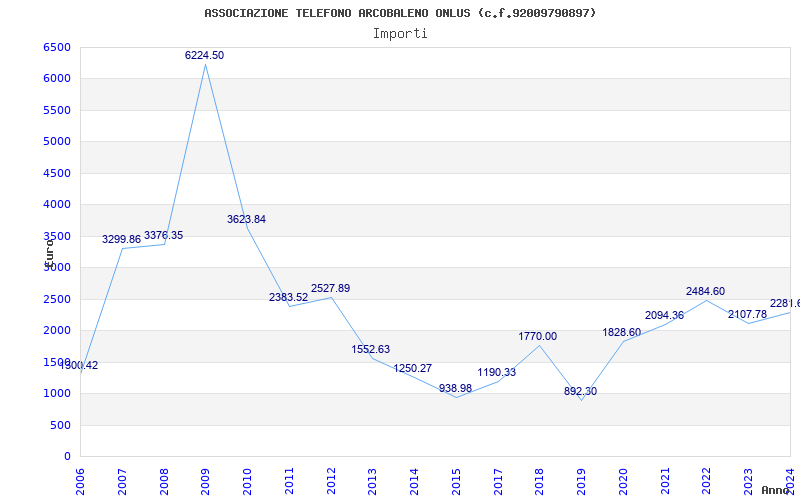This screenshot has width=800, height=500.
Task: Select the 2094.36 data label
Action: [664, 315]
